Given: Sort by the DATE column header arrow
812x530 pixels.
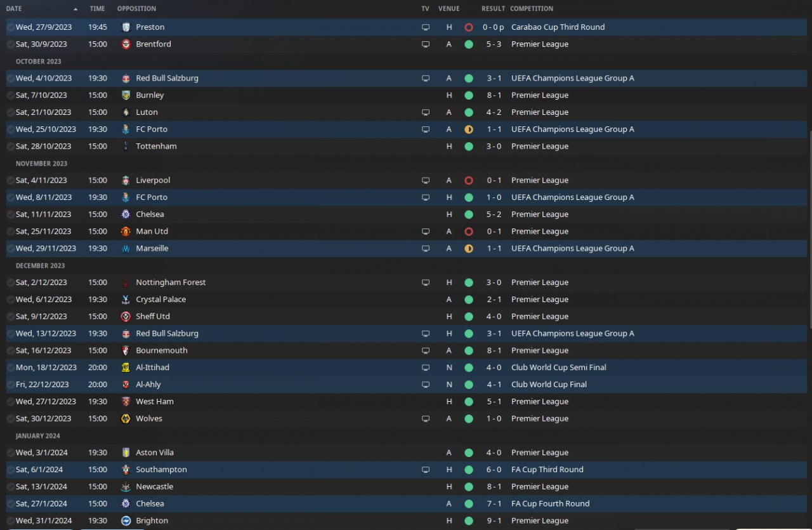Looking at the screenshot, I should 76,9.
